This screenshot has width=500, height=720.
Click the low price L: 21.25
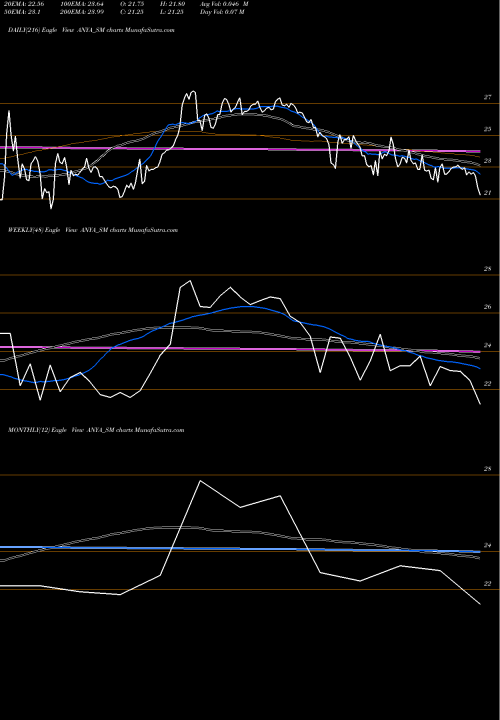[173, 12]
